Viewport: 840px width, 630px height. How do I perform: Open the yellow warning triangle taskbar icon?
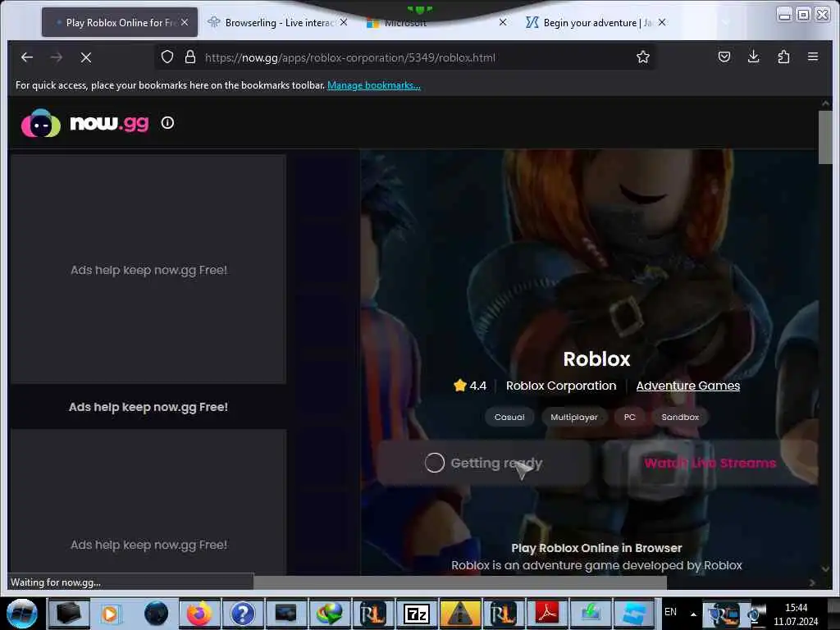459,614
